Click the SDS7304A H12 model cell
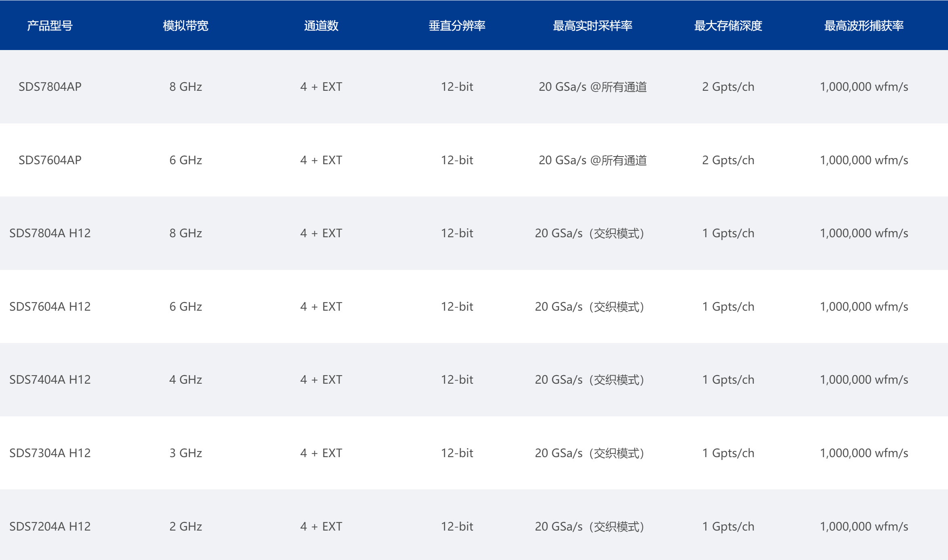Screen dimensions: 948x560 50,453
